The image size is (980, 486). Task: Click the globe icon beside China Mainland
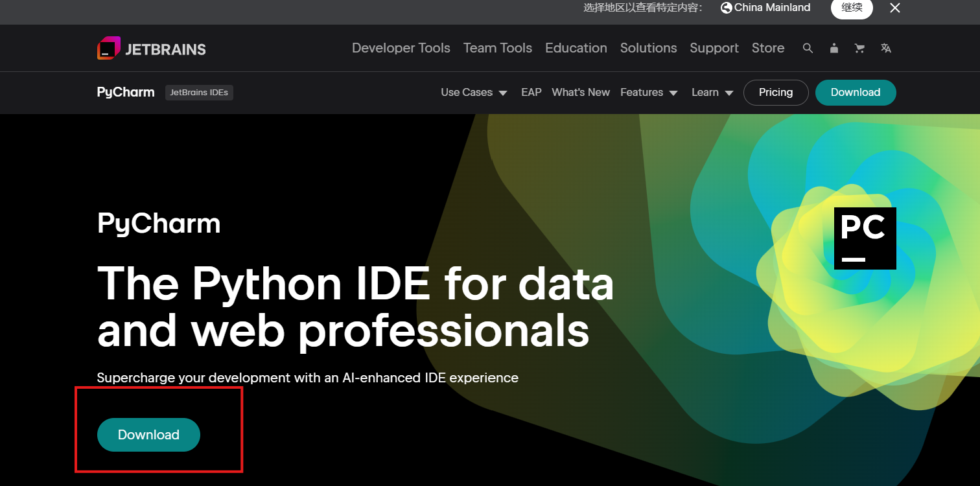pos(727,8)
